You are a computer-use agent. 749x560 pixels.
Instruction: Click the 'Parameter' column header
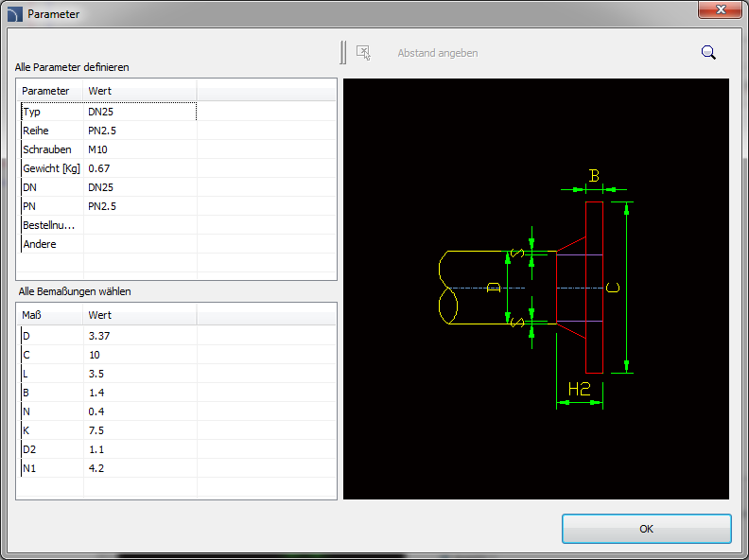pyautogui.click(x=49, y=91)
